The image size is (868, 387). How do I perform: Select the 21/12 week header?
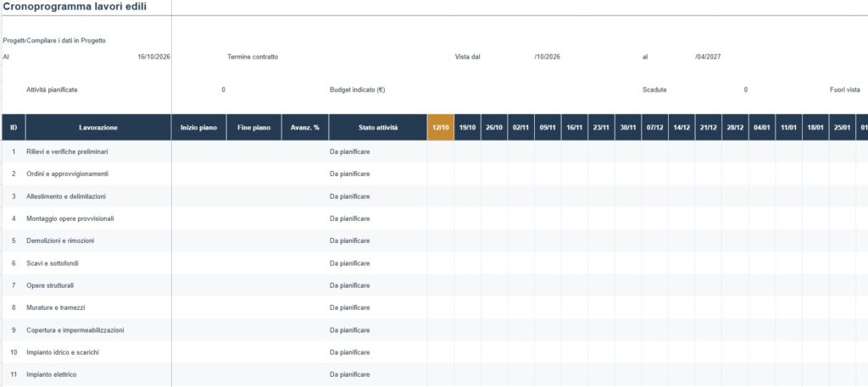click(709, 127)
